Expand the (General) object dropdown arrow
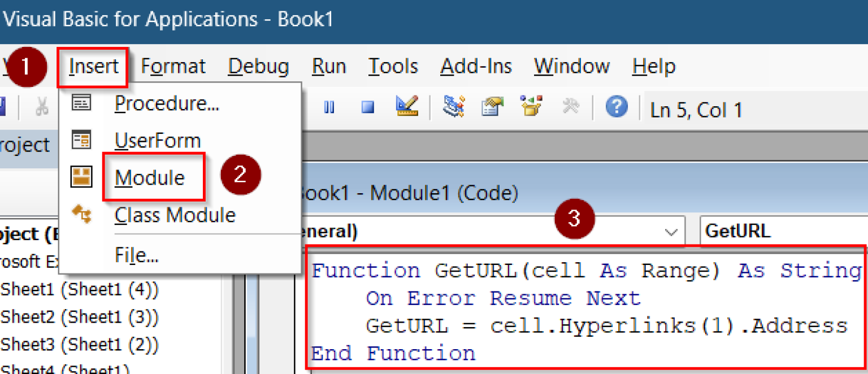This screenshot has height=374, width=868. pyautogui.click(x=671, y=232)
